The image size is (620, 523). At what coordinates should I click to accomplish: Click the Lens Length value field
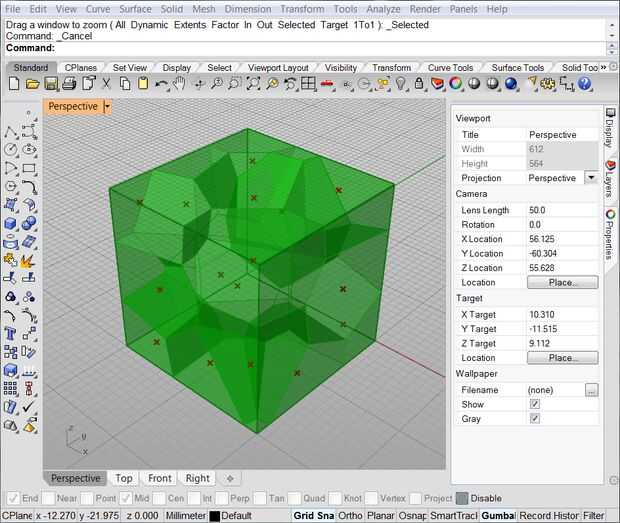pos(562,210)
